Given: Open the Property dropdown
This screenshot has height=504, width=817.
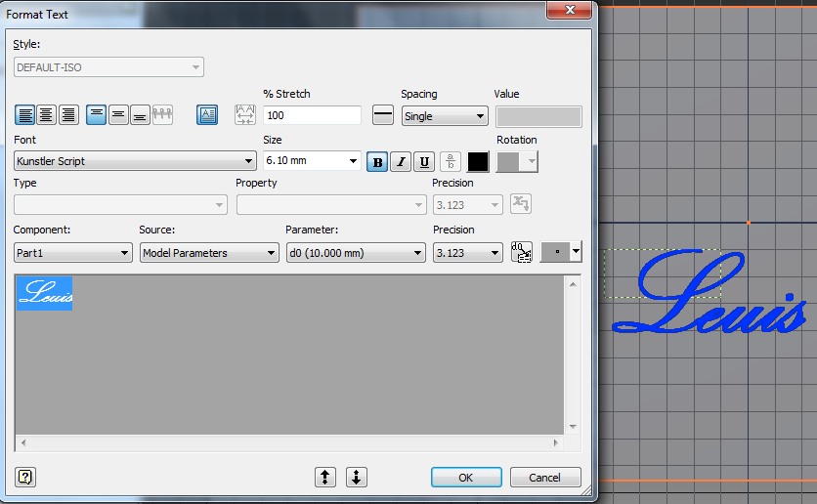Looking at the screenshot, I should (x=331, y=204).
